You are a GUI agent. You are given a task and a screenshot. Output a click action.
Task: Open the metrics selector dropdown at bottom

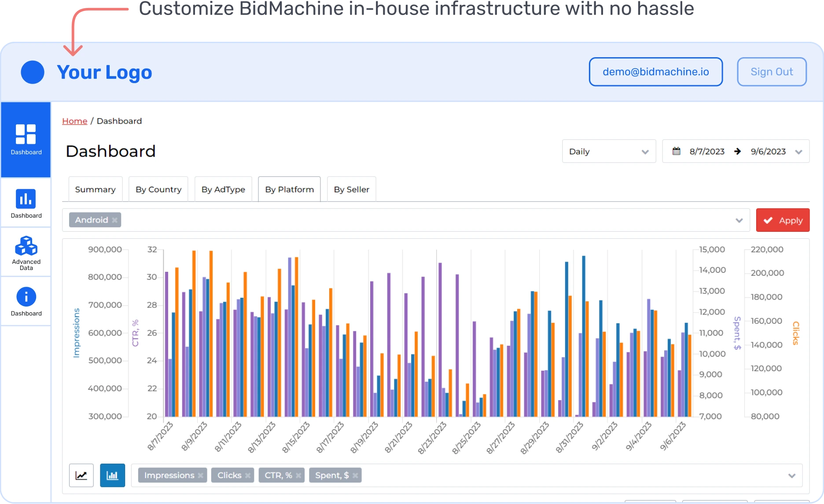(x=792, y=475)
